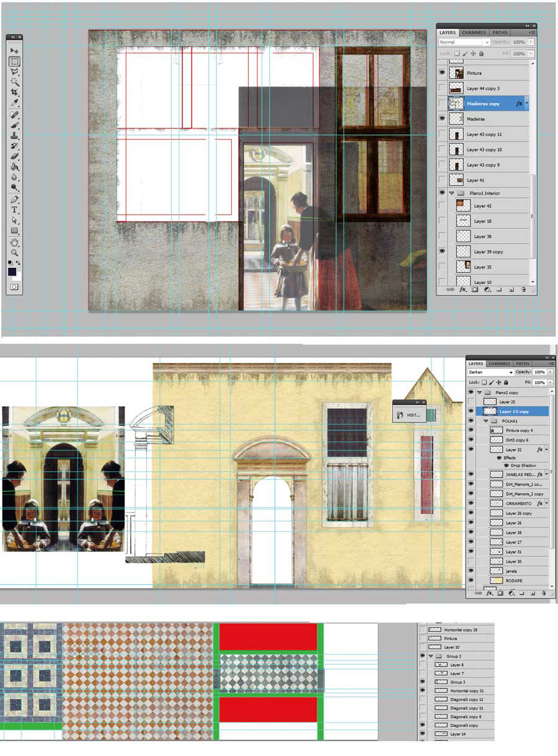
Task: Hide the Layer 39 copy layer
Action: (x=441, y=252)
